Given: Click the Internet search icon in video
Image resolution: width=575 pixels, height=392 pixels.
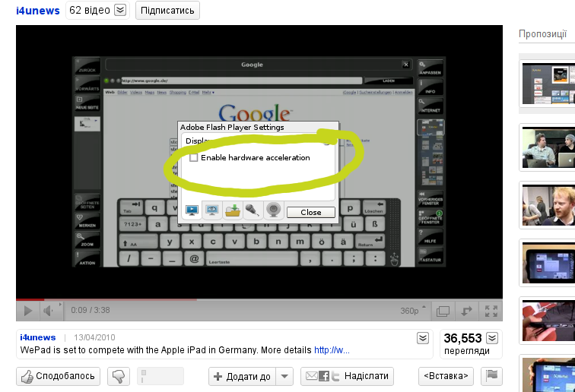Looking at the screenshot, I should (x=430, y=106).
